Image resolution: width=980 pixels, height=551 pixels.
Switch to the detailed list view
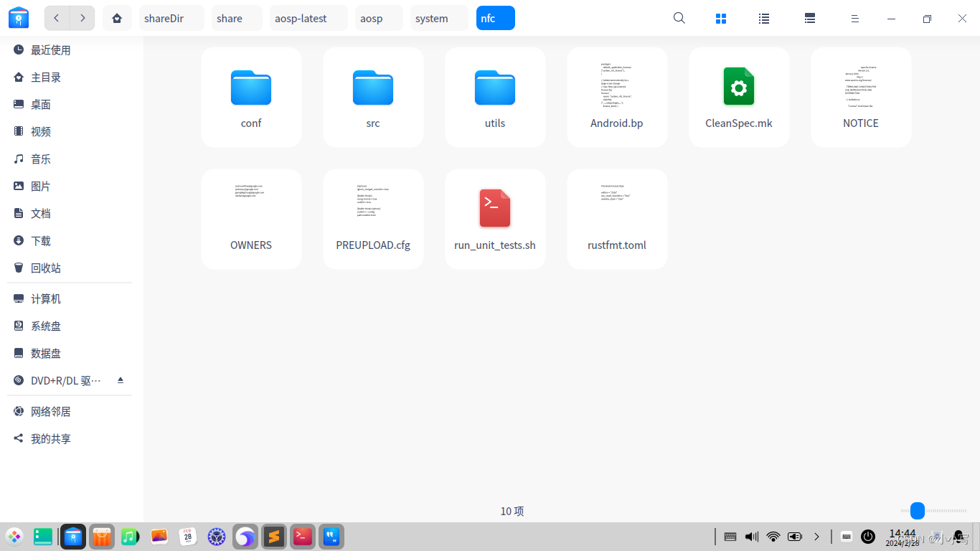pos(810,18)
